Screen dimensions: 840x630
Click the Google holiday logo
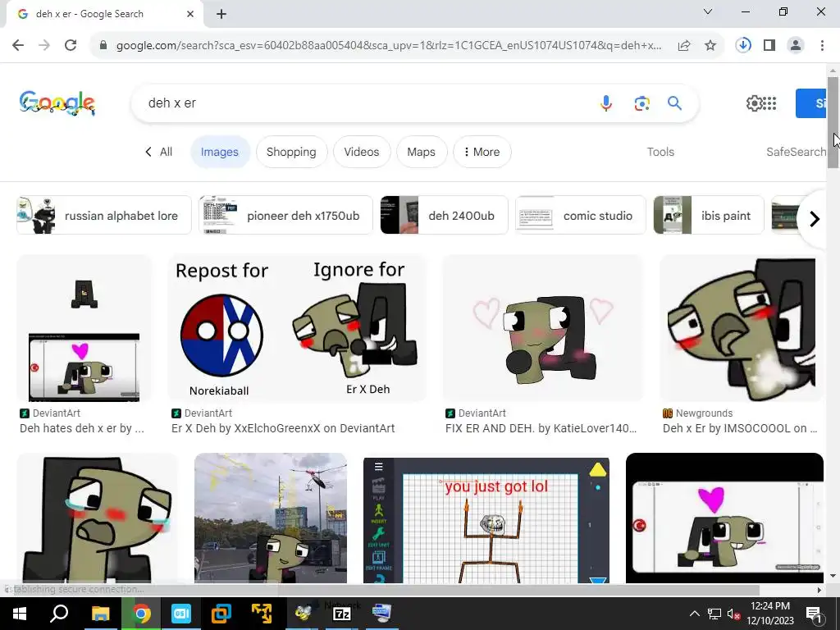[57, 103]
